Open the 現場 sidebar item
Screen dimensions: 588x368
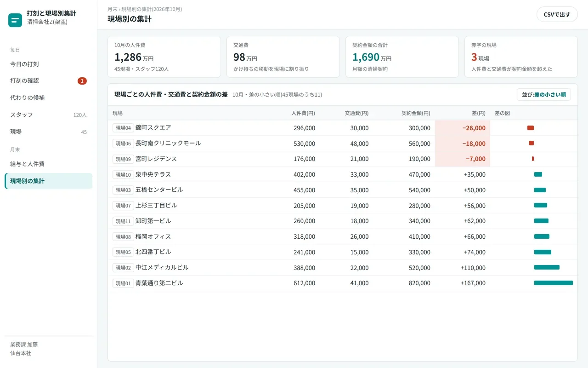coord(48,132)
